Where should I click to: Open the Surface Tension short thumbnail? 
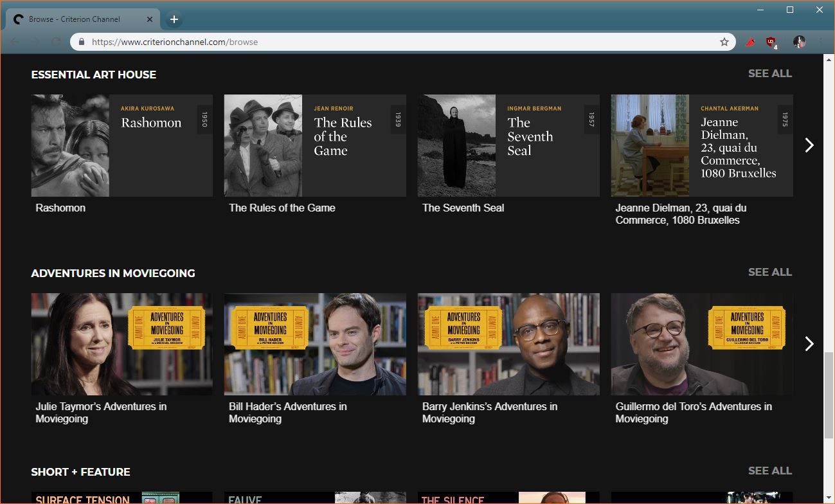click(122, 498)
